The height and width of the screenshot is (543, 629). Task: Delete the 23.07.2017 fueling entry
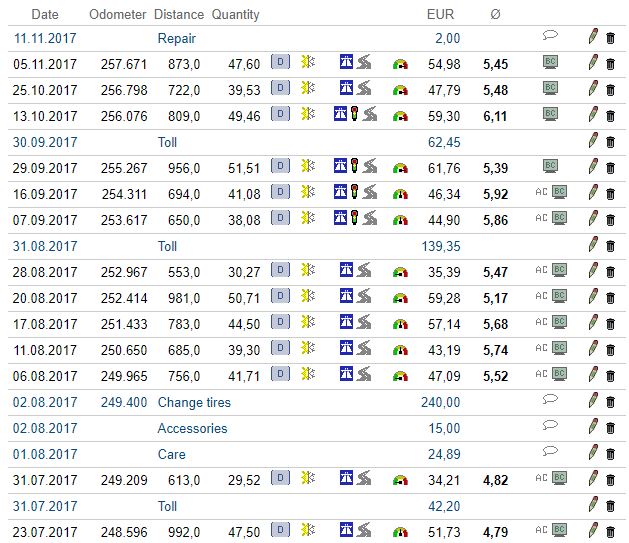tap(610, 531)
